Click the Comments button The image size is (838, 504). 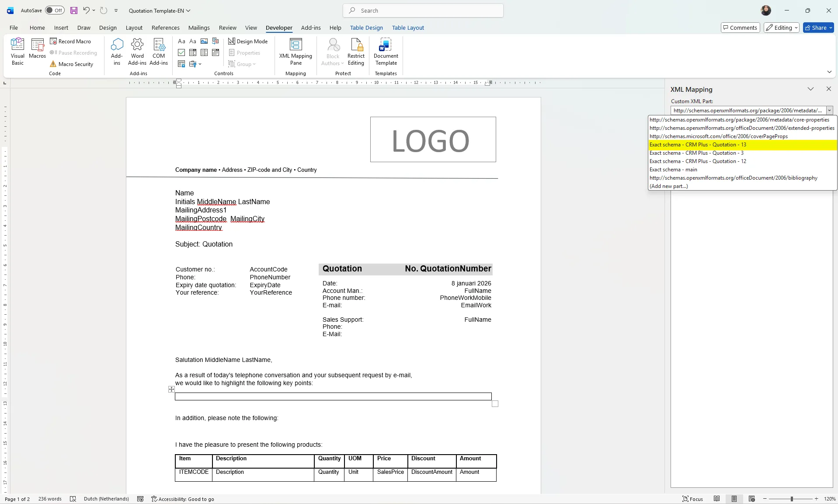pyautogui.click(x=740, y=28)
